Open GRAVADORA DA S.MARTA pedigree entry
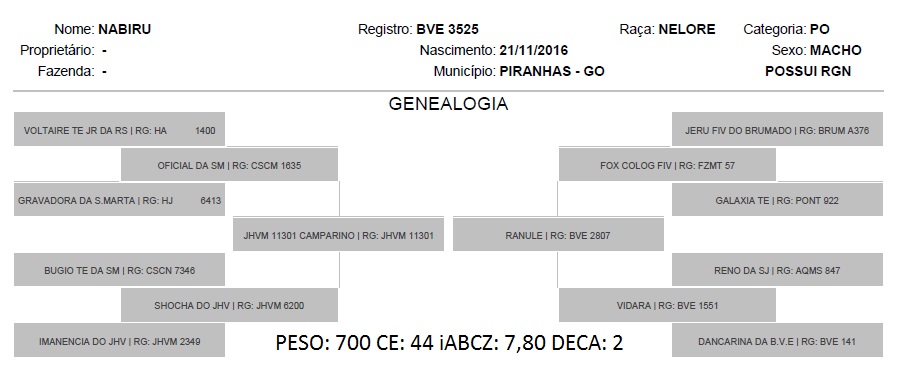Screen dimensions: 897x372 click(x=119, y=200)
